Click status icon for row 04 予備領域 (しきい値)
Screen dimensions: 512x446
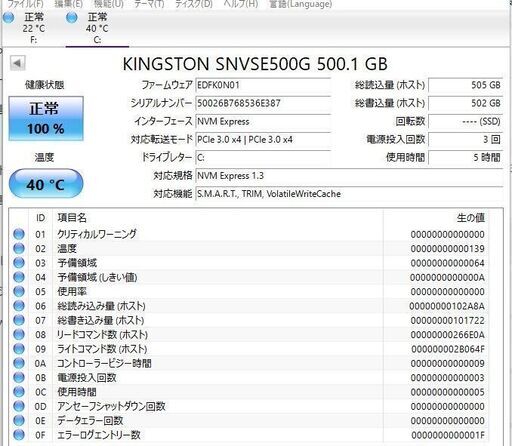tap(19, 277)
